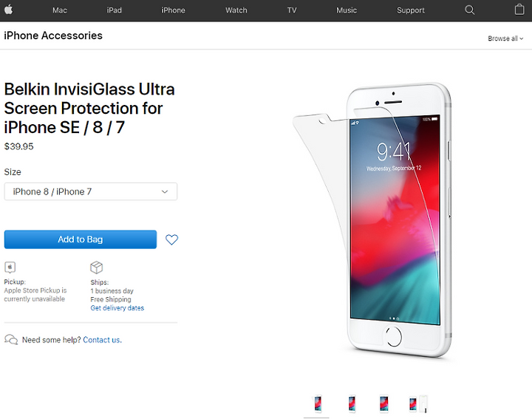The width and height of the screenshot is (532, 419).
Task: Open the shopping bag icon
Action: [519, 10]
